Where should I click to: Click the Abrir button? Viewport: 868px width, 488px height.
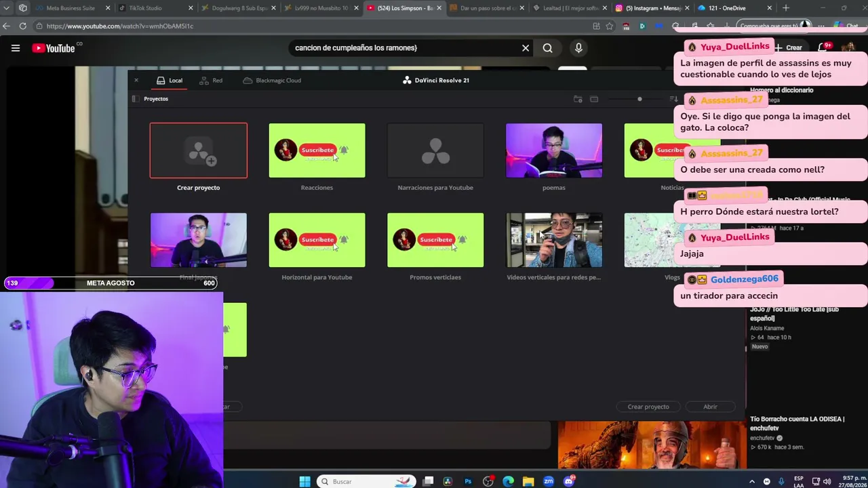click(710, 407)
